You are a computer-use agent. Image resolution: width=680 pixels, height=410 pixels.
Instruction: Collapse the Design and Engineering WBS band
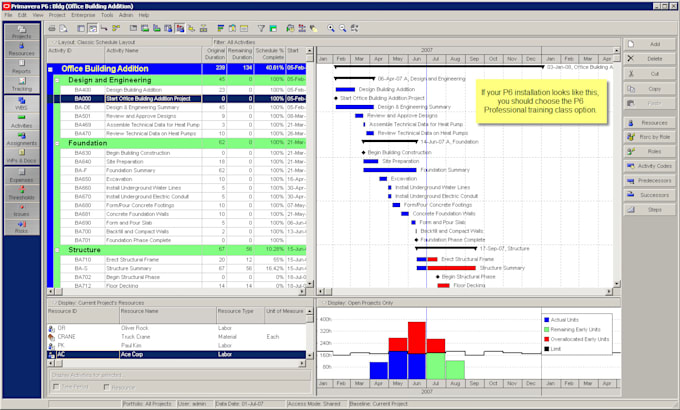(57, 80)
